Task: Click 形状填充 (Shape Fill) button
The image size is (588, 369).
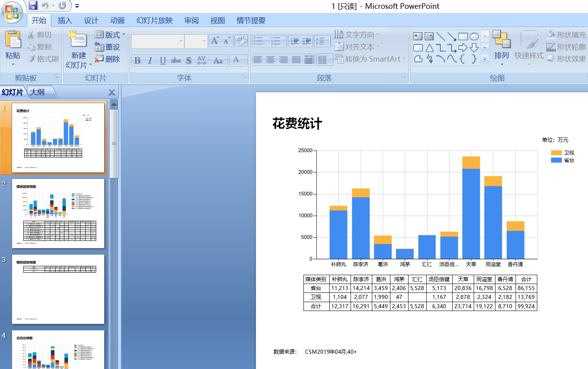Action: click(x=566, y=35)
